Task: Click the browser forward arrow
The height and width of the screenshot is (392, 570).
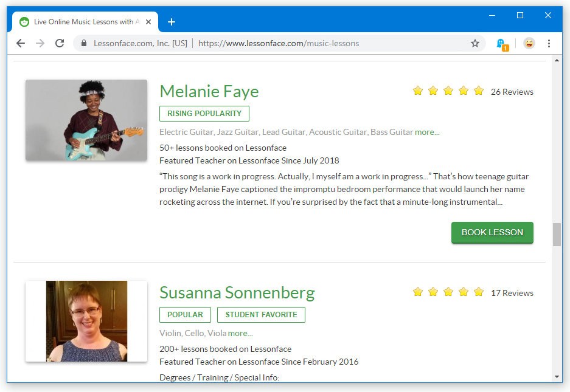Action: 40,43
